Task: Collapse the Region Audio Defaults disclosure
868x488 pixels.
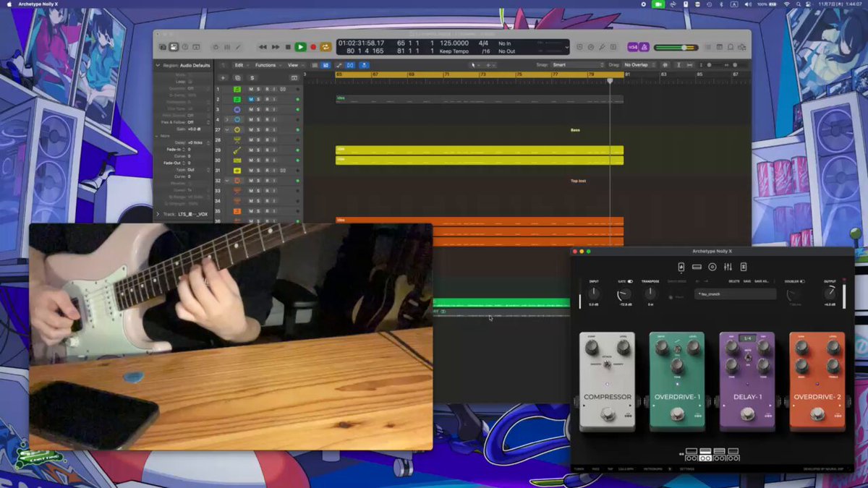Action: [x=158, y=65]
